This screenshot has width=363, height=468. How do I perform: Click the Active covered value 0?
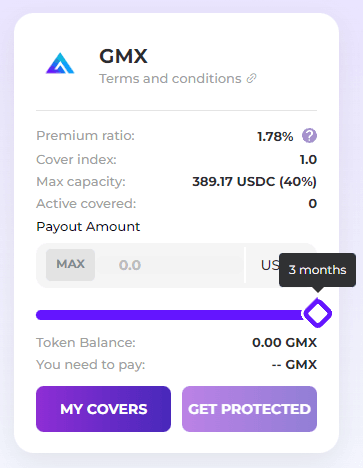coord(312,204)
